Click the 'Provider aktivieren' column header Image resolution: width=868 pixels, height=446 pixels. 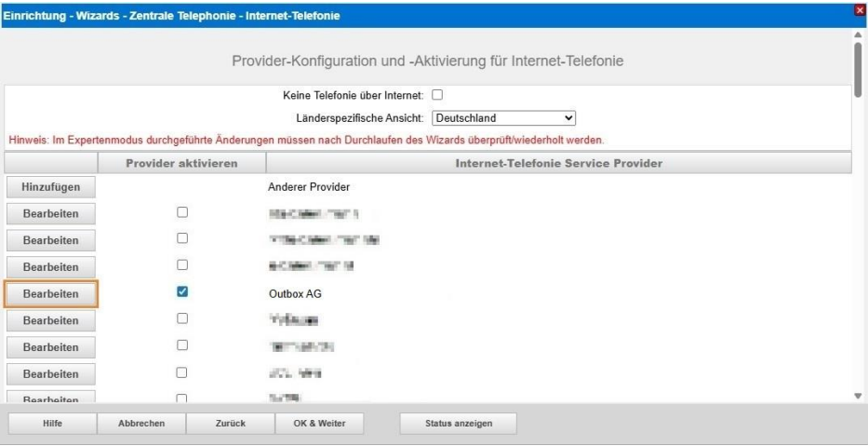(x=182, y=164)
